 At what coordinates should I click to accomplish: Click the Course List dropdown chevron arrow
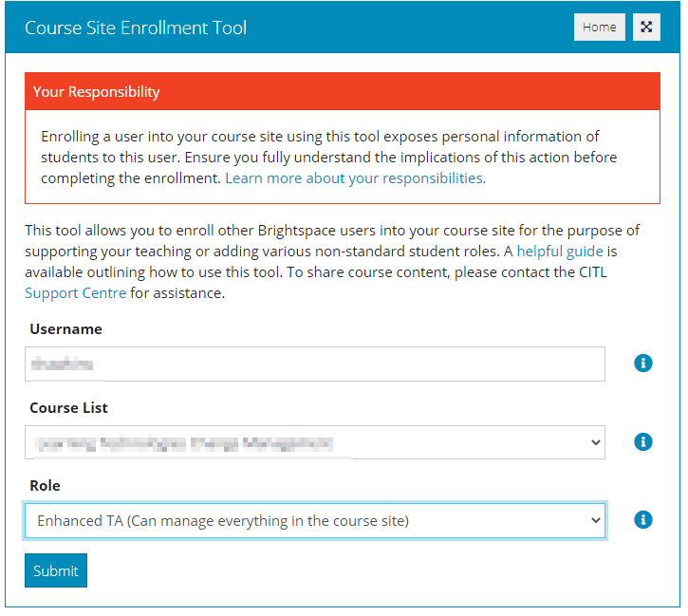pos(595,442)
